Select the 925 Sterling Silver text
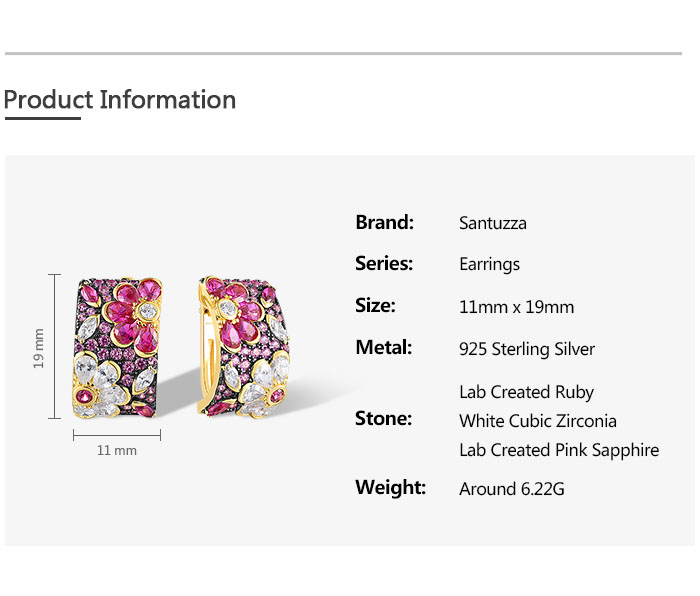 point(526,349)
